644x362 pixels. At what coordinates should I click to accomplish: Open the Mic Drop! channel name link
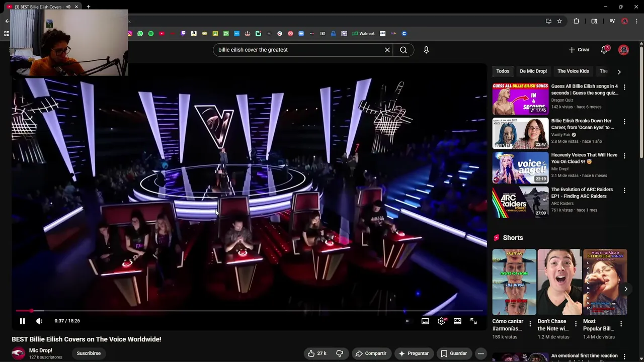(x=41, y=350)
